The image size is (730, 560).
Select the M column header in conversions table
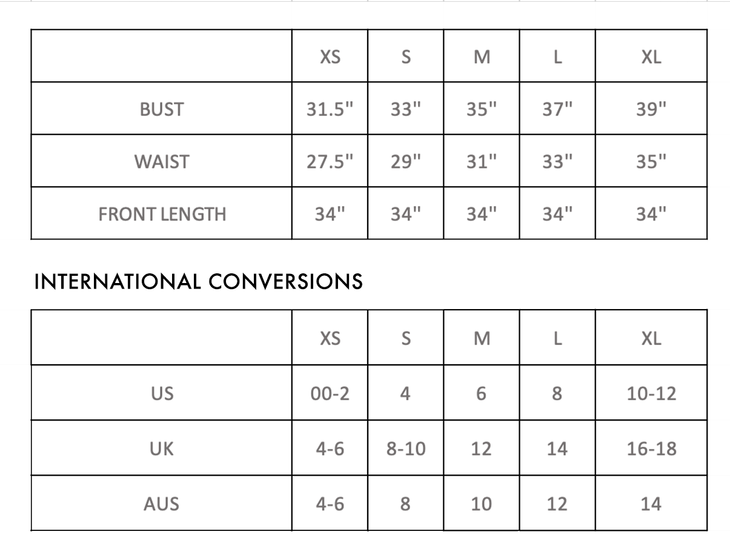tap(482, 338)
